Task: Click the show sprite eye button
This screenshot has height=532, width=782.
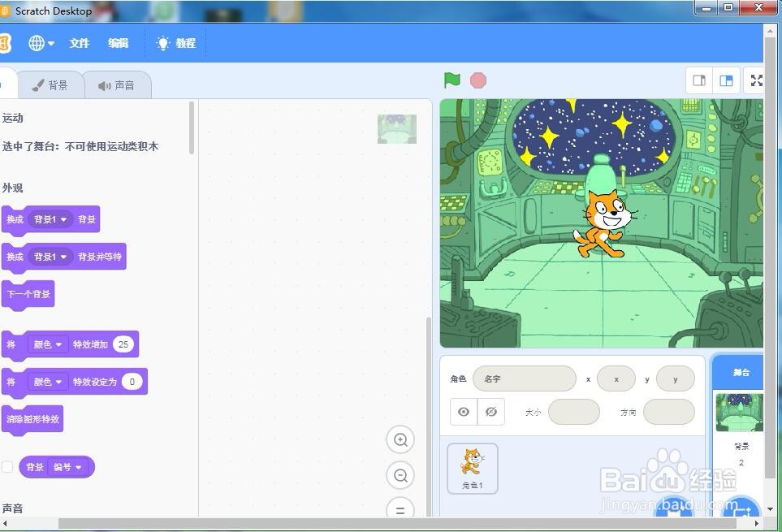Action: [464, 412]
